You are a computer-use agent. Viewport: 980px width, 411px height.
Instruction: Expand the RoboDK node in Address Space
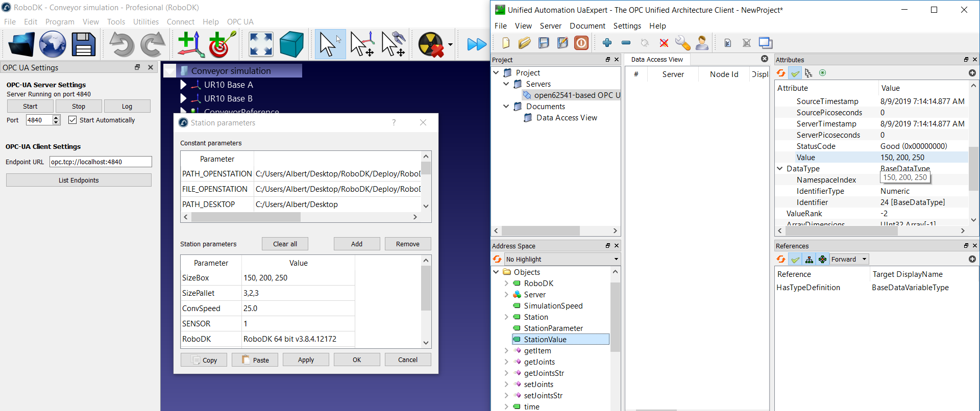tap(506, 284)
